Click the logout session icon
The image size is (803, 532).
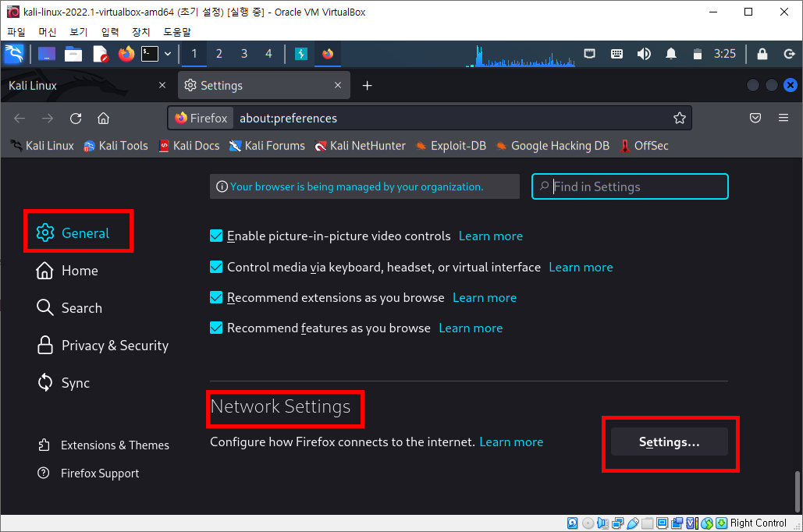(x=789, y=54)
